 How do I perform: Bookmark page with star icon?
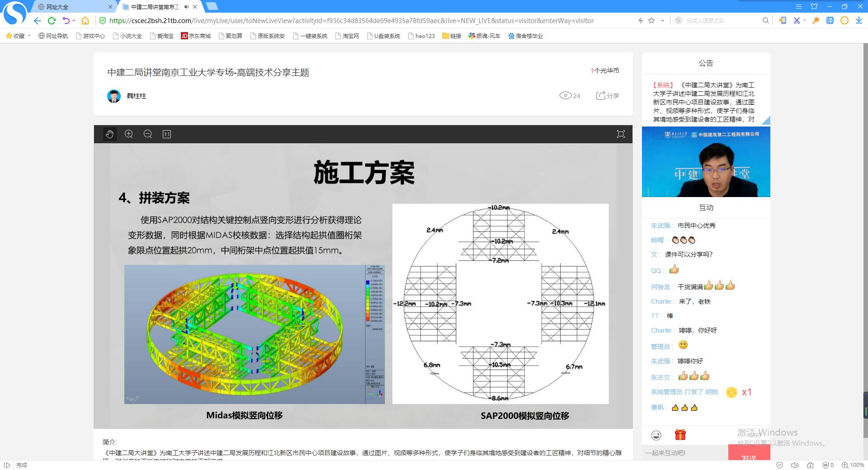651,20
